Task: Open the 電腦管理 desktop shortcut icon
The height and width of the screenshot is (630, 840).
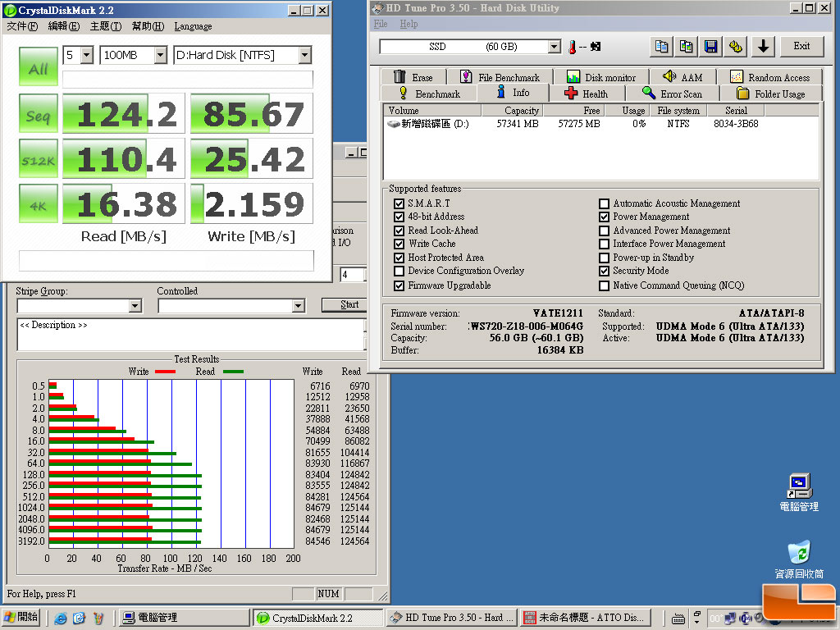Action: [x=799, y=492]
